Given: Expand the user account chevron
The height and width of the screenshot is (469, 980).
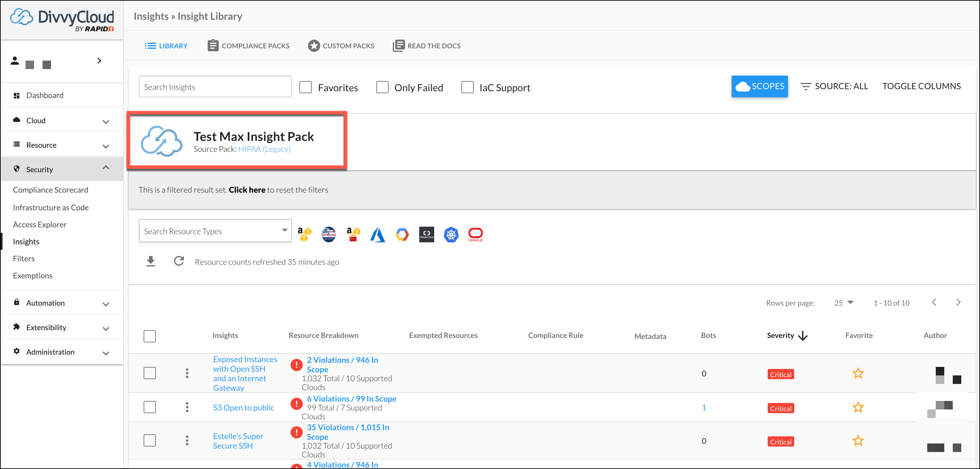Looking at the screenshot, I should point(99,61).
